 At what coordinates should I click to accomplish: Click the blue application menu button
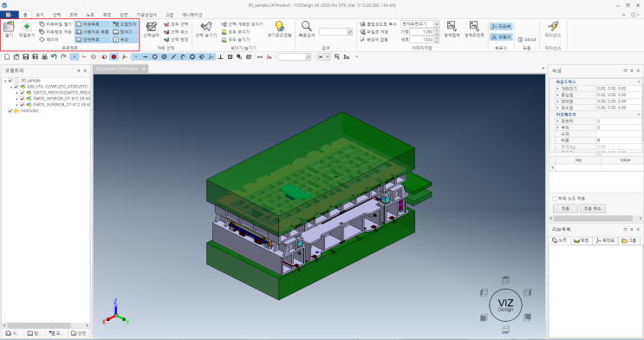pos(9,15)
